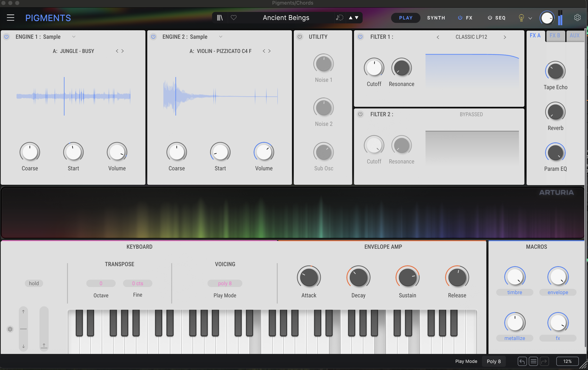Open keyboard settings gear near pitch wheel

(10, 329)
